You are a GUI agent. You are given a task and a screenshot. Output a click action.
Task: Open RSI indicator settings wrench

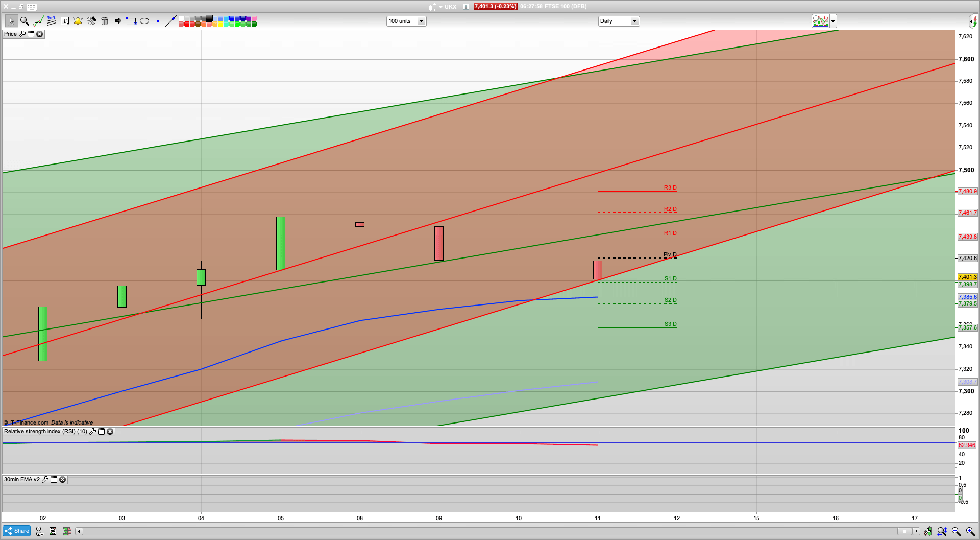[x=92, y=432]
